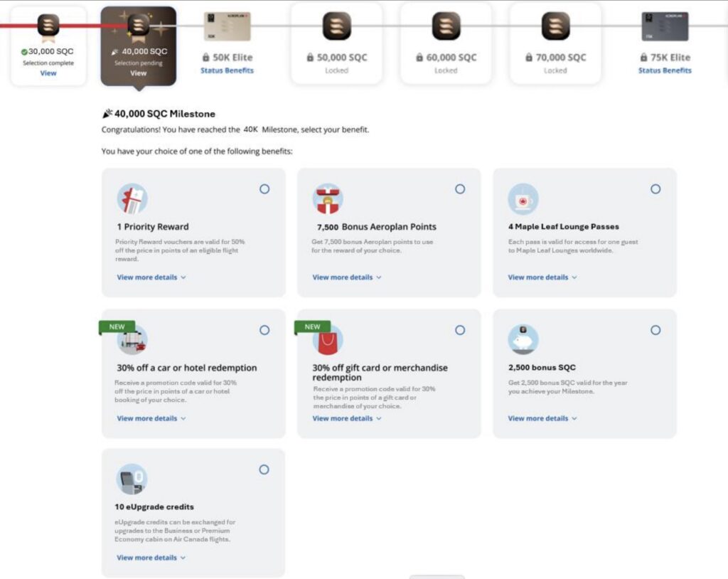Show more details for car or hotel redemption

[151, 418]
